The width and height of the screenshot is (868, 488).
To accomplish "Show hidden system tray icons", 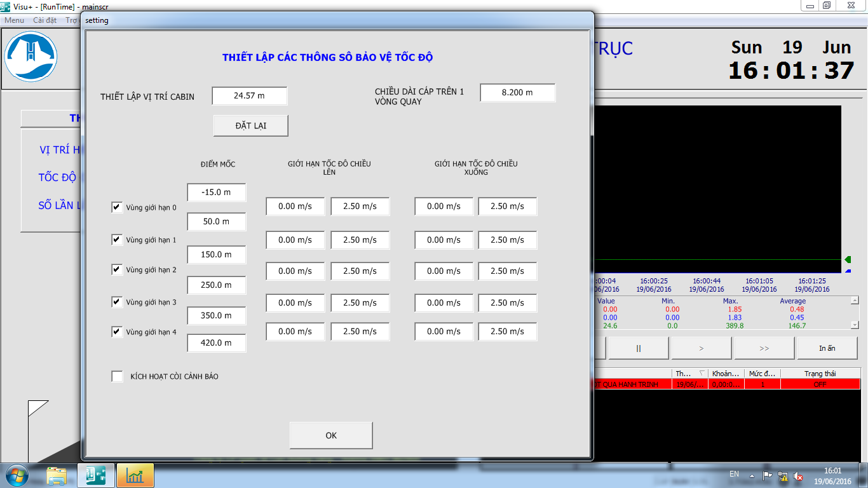I will 752,476.
